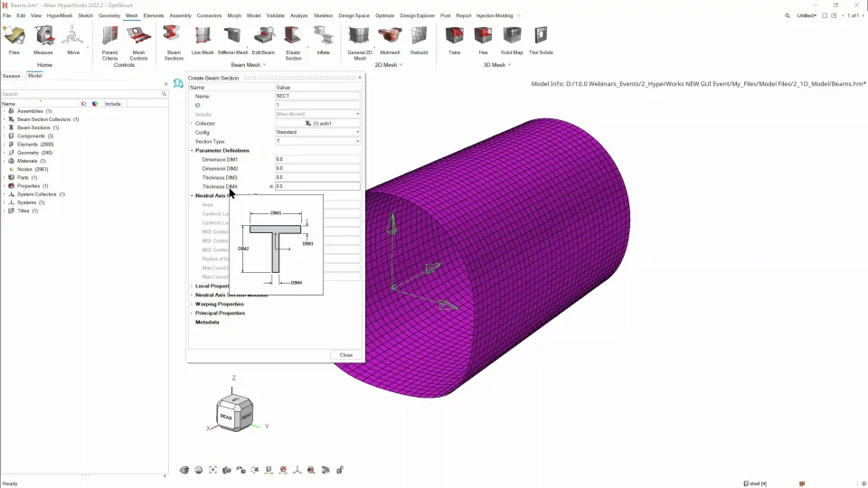Open the Beam Mesh group dropdown arrow

click(264, 65)
